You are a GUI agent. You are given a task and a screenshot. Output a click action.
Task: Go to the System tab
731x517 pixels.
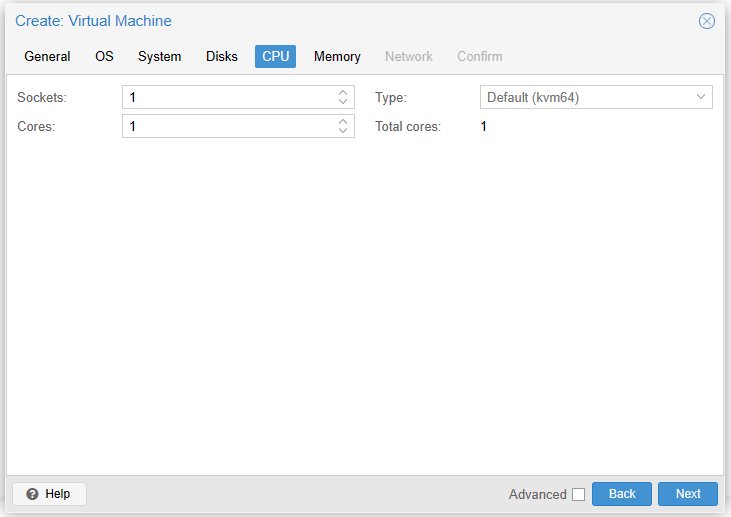(x=160, y=57)
